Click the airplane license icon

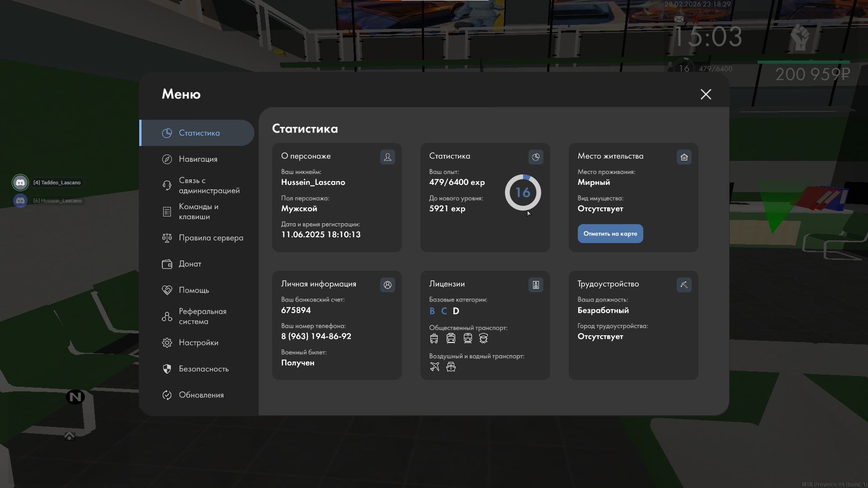[x=434, y=367]
